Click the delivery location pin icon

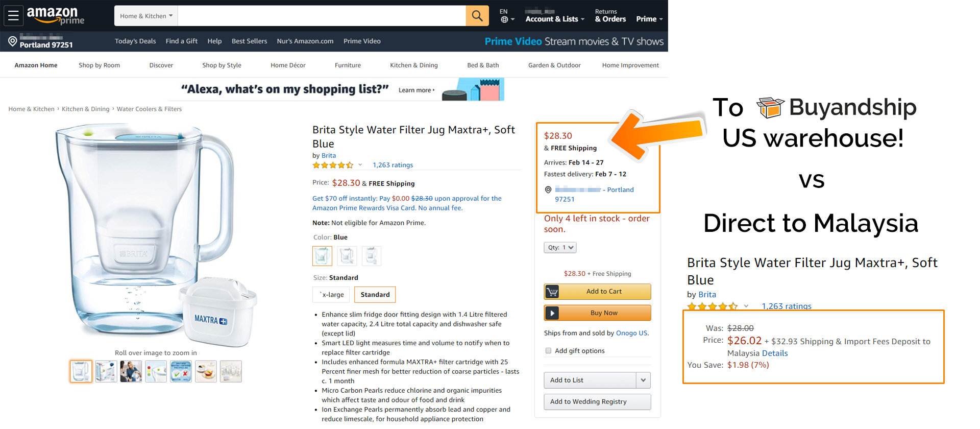click(13, 41)
